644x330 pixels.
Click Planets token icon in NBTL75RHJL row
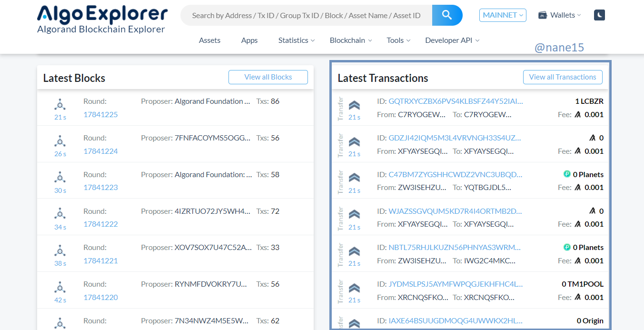567,248
